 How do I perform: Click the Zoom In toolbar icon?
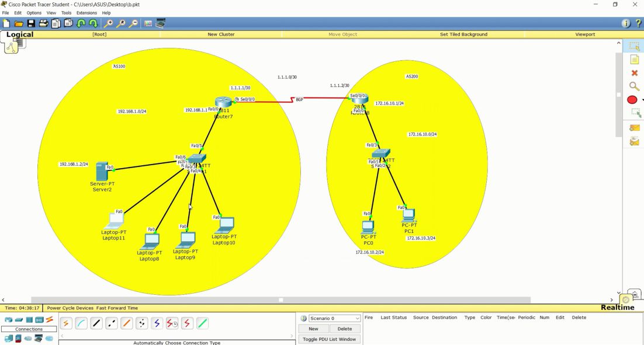(109, 23)
